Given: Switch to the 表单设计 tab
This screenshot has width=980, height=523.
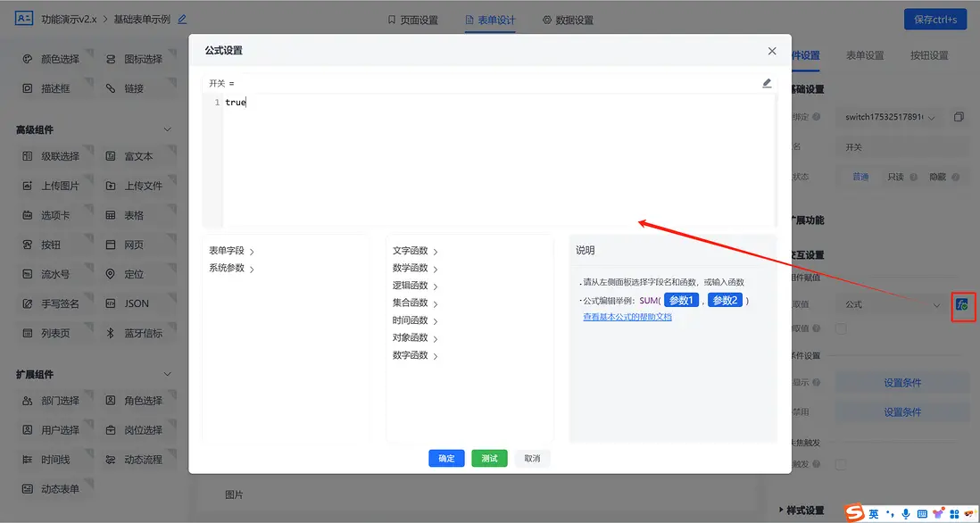Looking at the screenshot, I should tap(491, 20).
